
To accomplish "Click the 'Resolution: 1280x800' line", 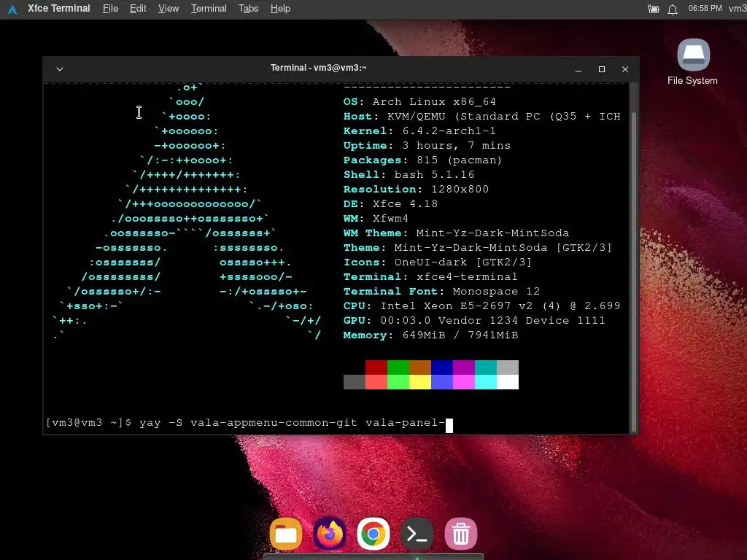I will 416,190.
